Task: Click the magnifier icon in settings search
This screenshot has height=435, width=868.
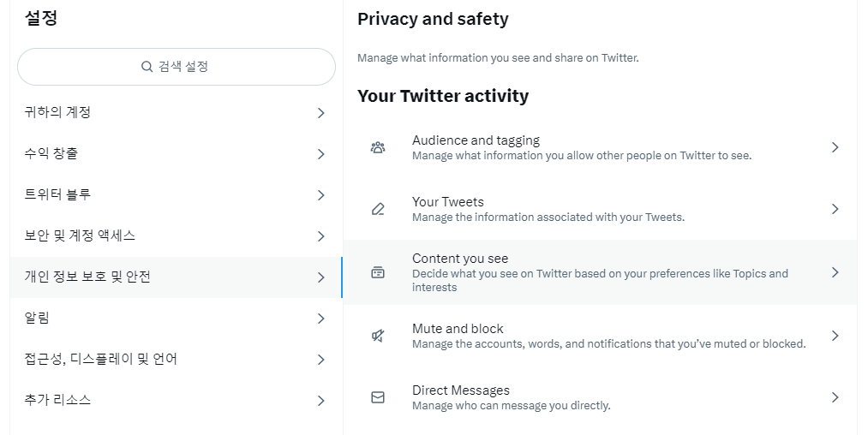Action: tap(147, 67)
